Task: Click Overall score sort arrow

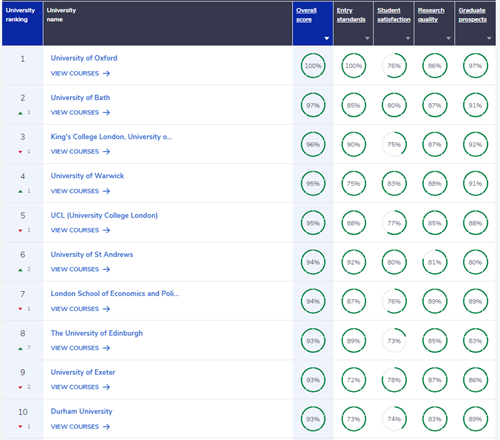Action: click(327, 38)
